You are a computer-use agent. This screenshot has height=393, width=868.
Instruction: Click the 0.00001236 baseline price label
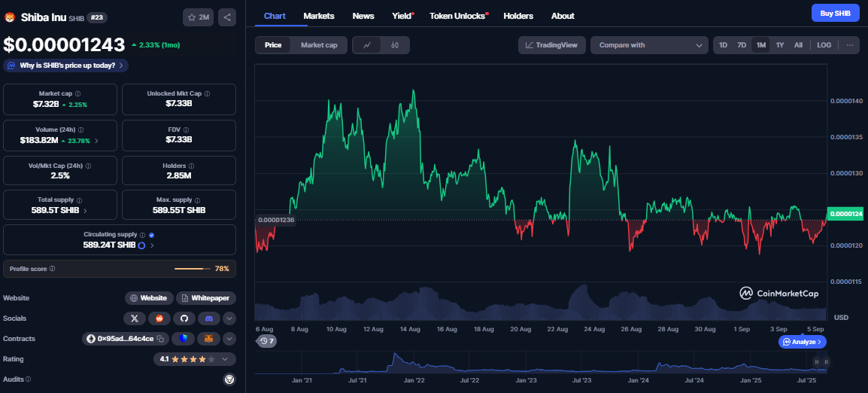coord(276,220)
